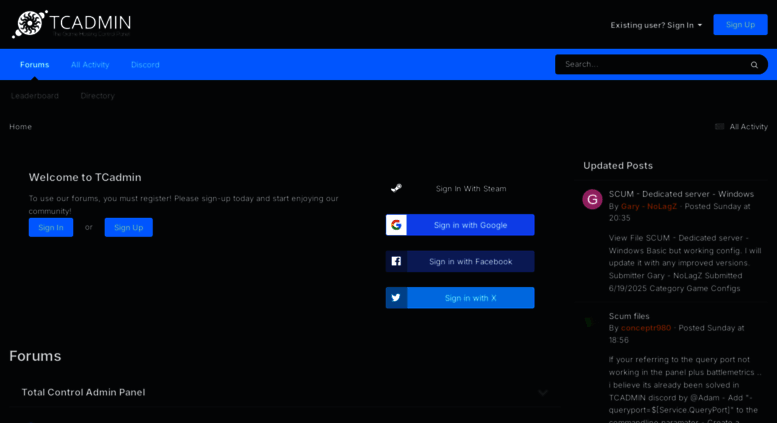Click the All Activity feed icon beside Home
Image resolution: width=777 pixels, height=423 pixels.
720,127
